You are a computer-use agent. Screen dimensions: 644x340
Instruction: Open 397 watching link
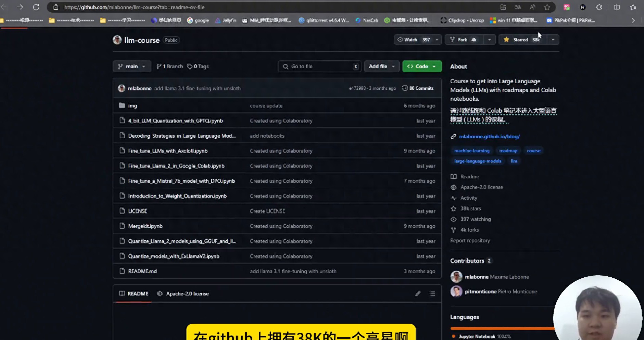pos(476,219)
